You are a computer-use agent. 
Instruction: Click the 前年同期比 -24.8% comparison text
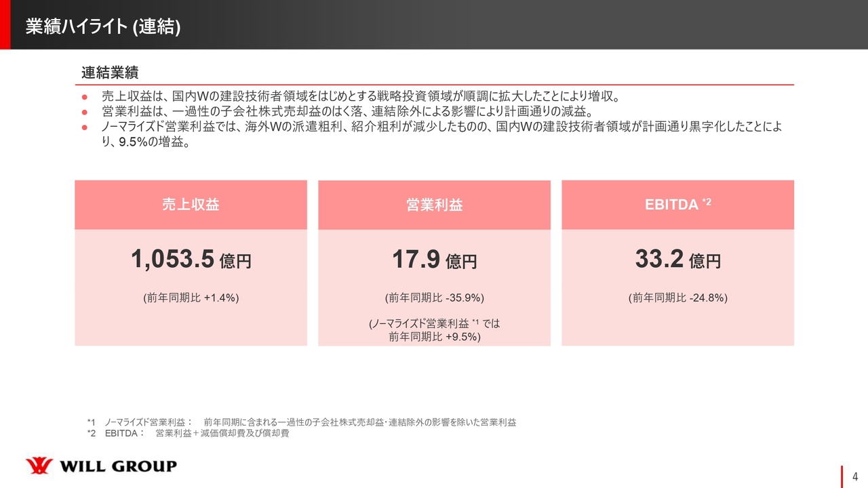677,296
